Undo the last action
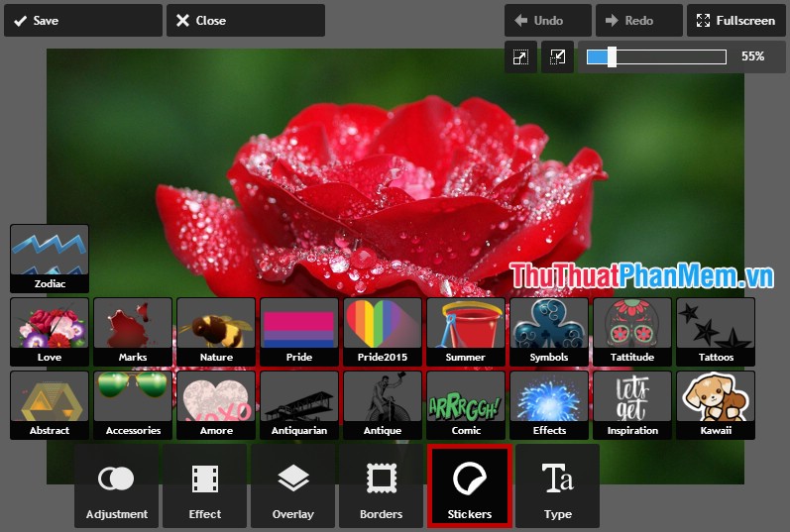This screenshot has height=532, width=790. tap(548, 21)
